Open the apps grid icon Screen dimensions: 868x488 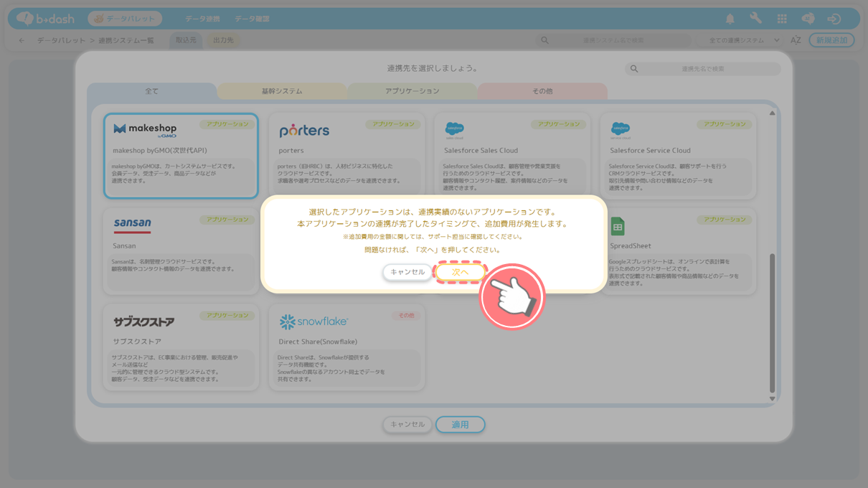click(782, 19)
